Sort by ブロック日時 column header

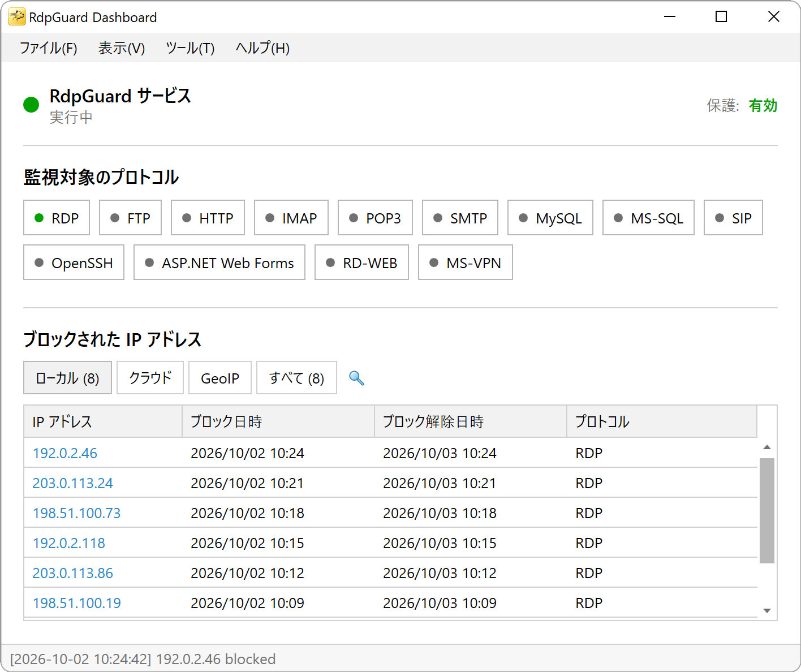tap(278, 421)
